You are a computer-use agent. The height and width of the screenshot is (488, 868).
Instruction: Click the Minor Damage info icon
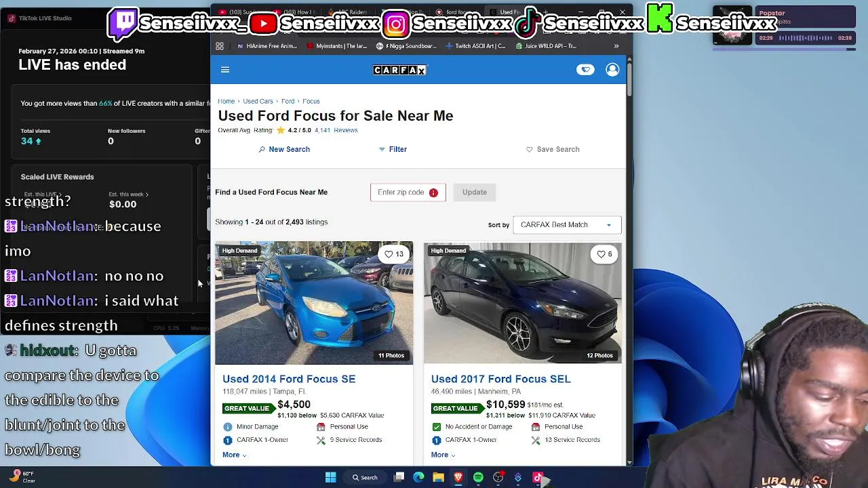[228, 427]
